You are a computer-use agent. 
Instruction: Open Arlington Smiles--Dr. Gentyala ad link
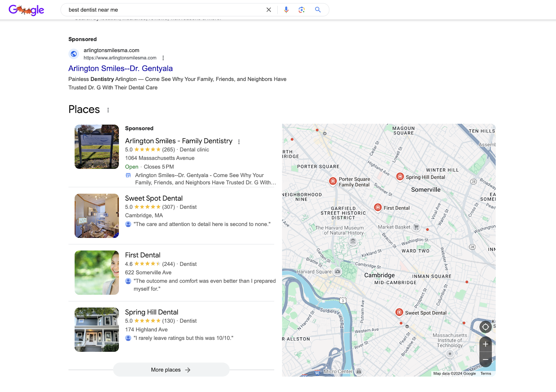pos(121,68)
